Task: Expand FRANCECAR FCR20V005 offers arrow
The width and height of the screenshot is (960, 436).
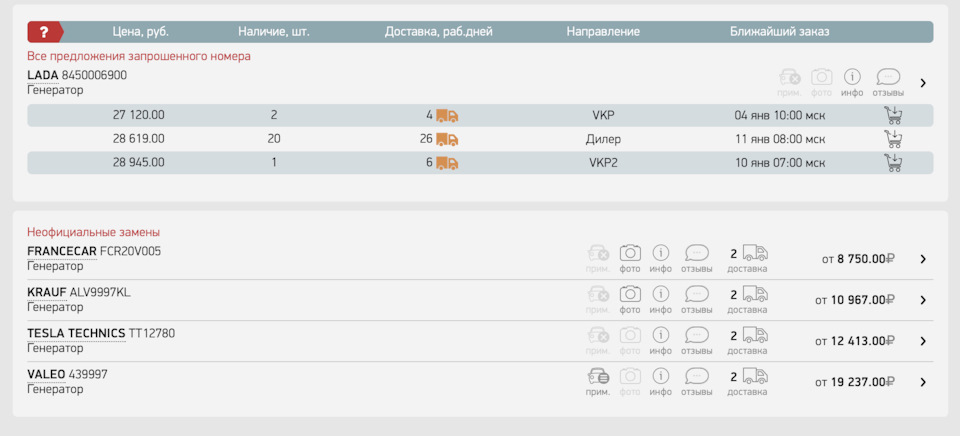Action: (923, 259)
